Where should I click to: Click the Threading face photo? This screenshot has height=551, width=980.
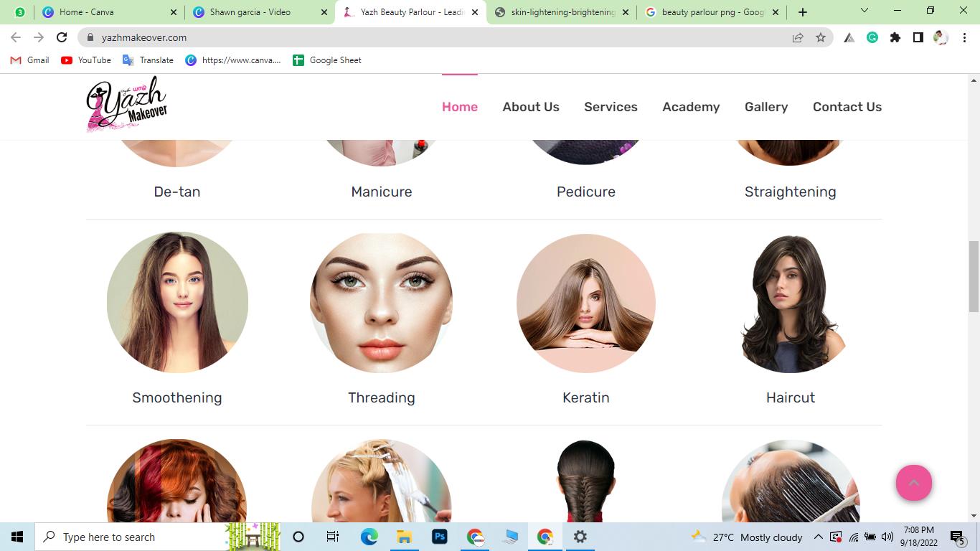[382, 302]
